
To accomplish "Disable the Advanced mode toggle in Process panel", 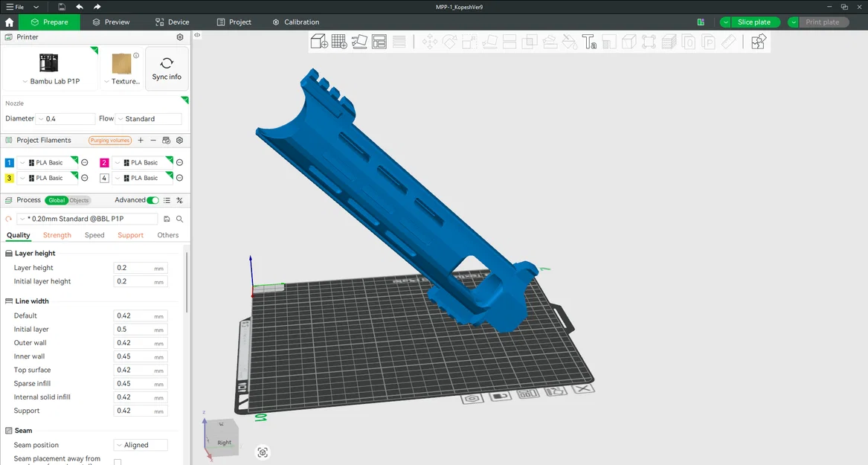I will [152, 200].
